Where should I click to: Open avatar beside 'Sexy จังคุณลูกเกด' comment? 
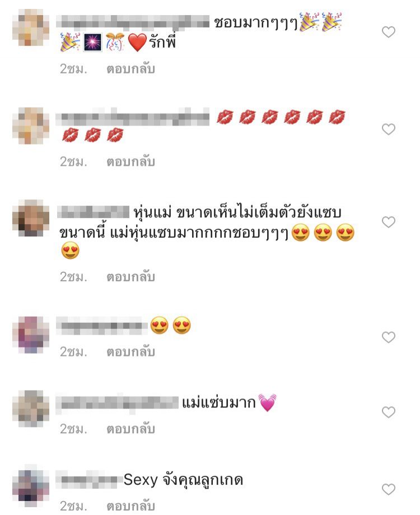click(x=31, y=486)
